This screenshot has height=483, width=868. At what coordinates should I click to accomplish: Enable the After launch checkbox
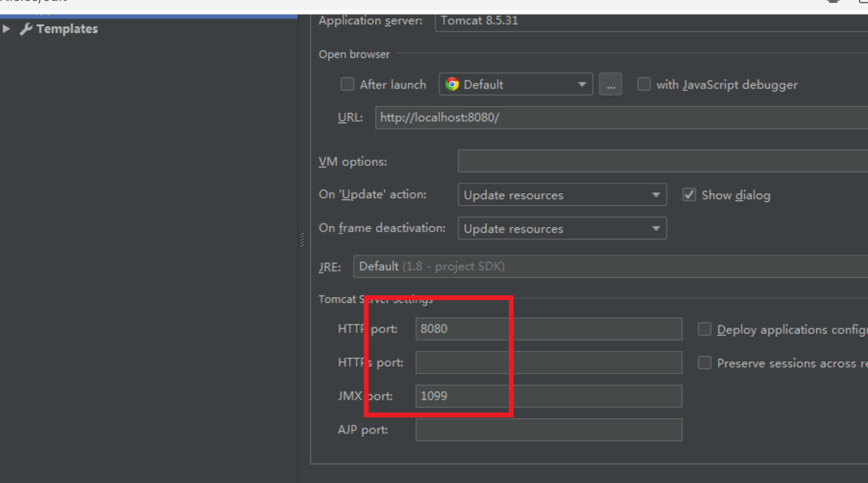(347, 85)
